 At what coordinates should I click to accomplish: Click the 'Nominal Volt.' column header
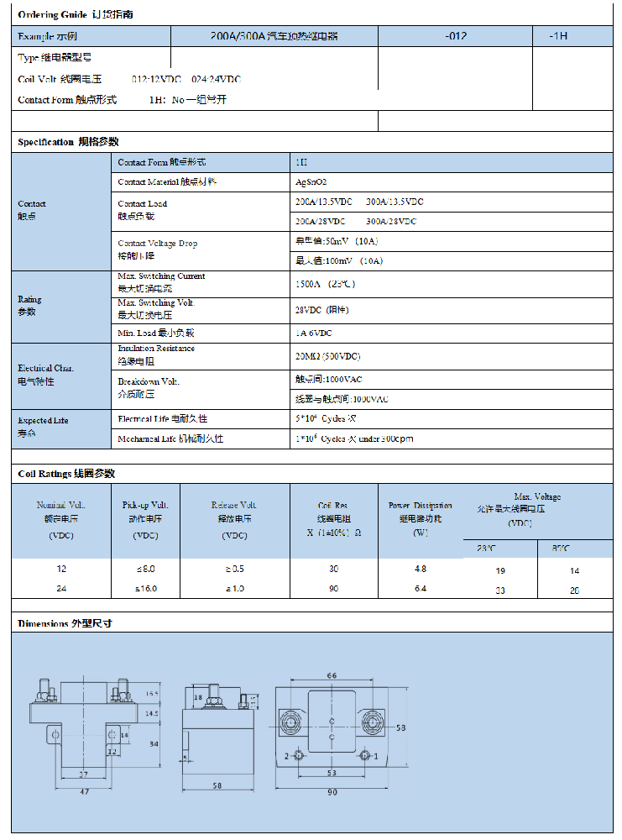[x=61, y=520]
